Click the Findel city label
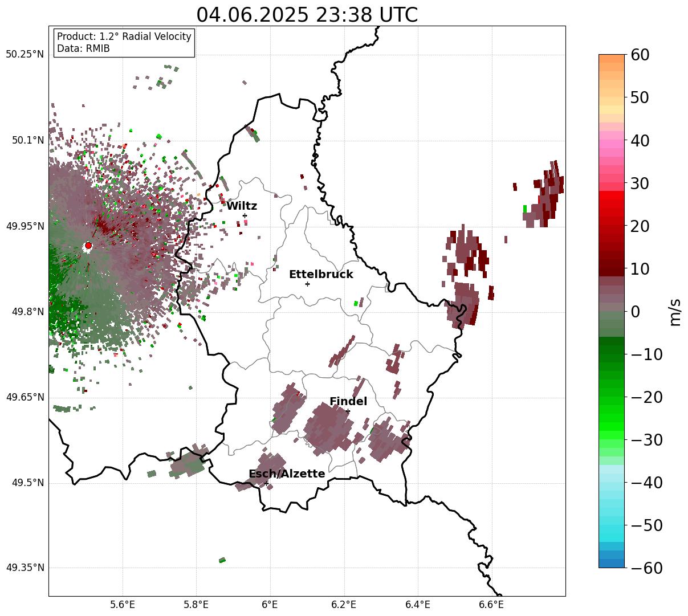 [348, 402]
